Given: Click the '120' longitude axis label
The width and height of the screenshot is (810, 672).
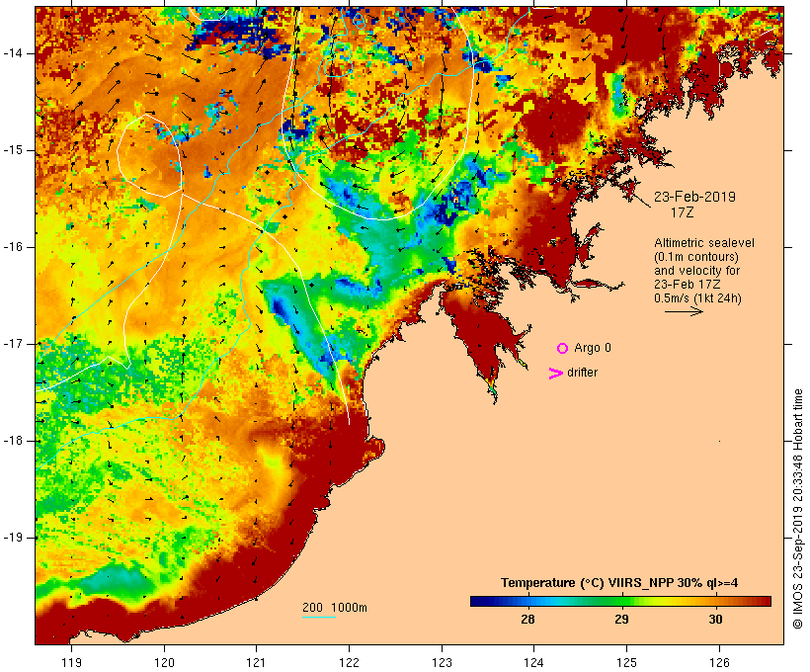Looking at the screenshot, I should tap(164, 663).
